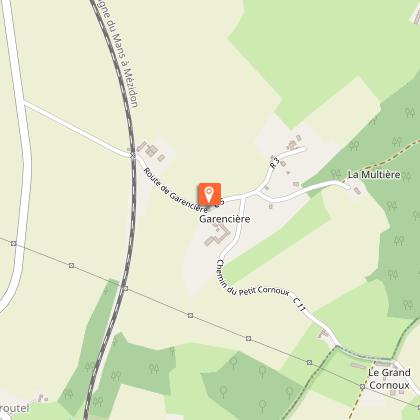Click the building cluster east of the level crossing

coord(151,151)
